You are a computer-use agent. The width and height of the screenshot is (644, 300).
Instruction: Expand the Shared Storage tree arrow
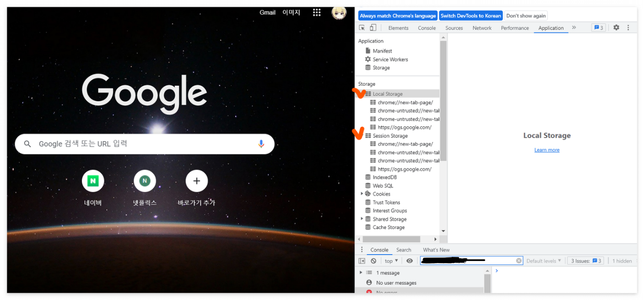pos(362,219)
